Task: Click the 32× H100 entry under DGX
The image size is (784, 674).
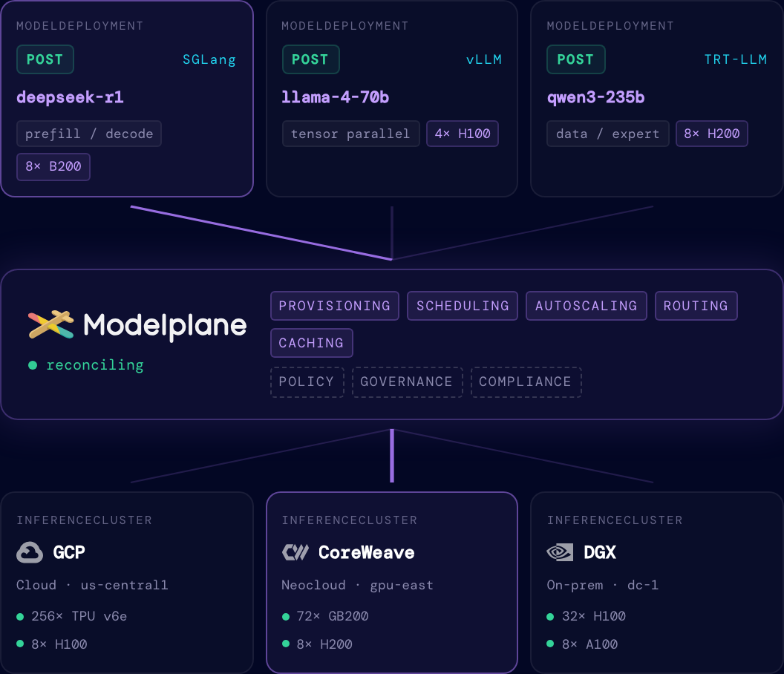Action: pyautogui.click(x=594, y=617)
